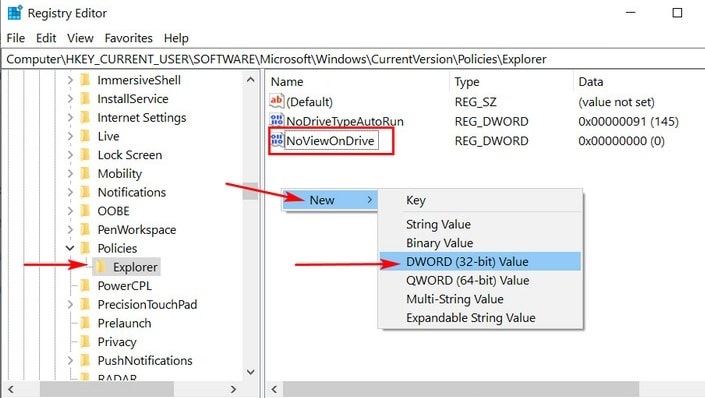Image resolution: width=705 pixels, height=398 pixels.
Task: Expand the InstallService key
Action: pos(70,98)
